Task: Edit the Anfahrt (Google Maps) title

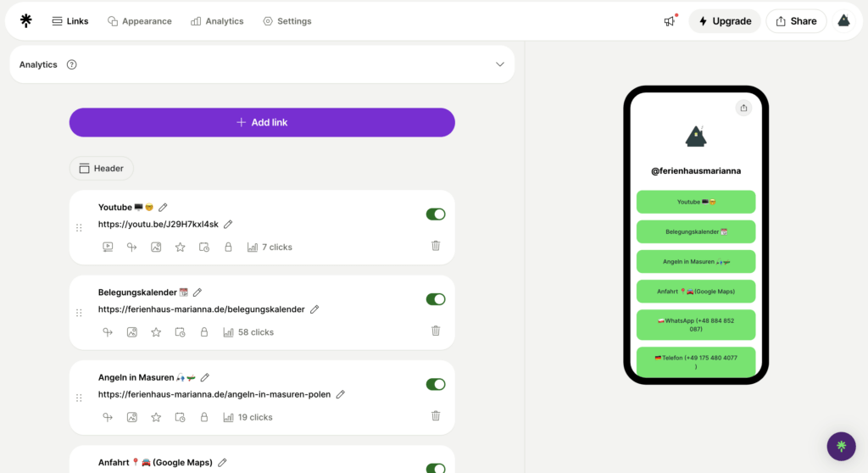Action: (x=222, y=463)
